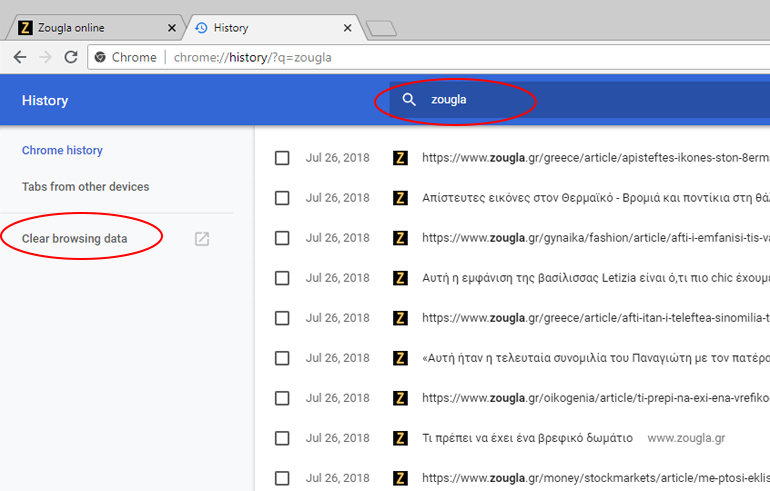The width and height of the screenshot is (770, 491).
Task: Open Tabs from other devices
Action: coord(85,187)
